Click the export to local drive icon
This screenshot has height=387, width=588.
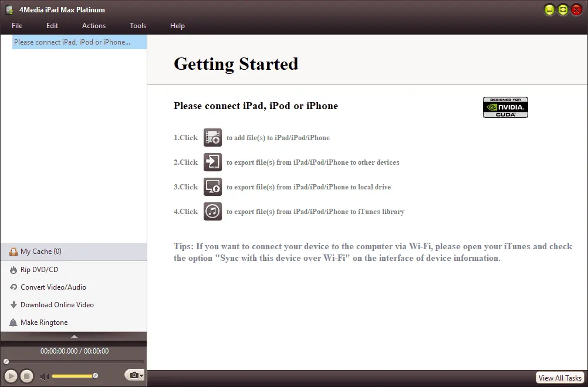click(212, 187)
